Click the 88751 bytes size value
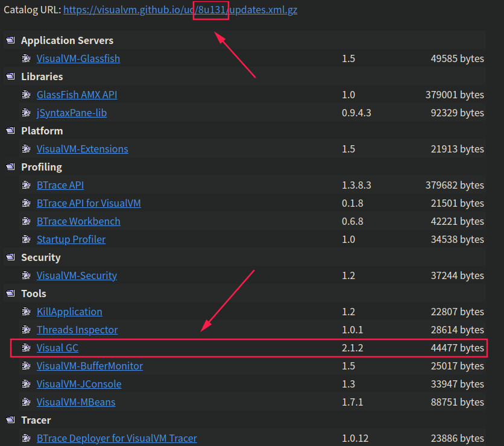This screenshot has width=504, height=446. [457, 402]
